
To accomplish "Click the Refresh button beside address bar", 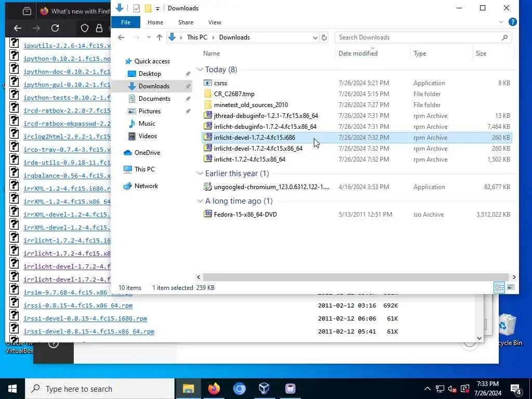I will 324,37.
